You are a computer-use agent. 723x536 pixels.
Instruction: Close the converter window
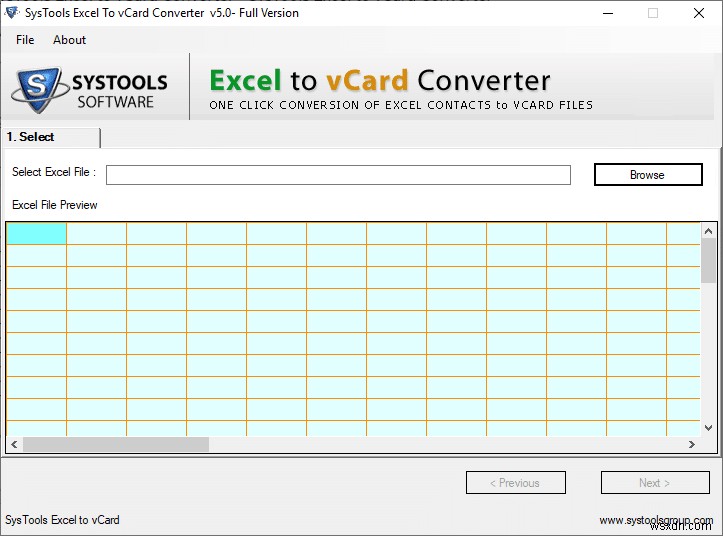click(x=699, y=13)
